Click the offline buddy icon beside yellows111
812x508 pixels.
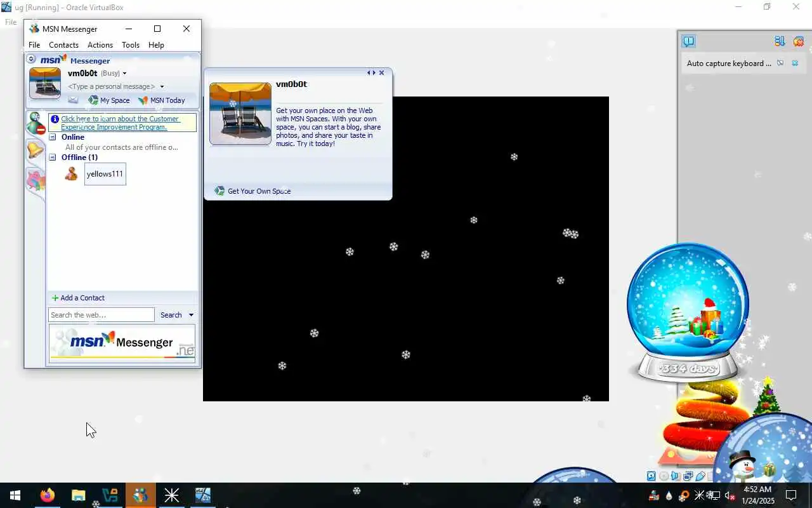(72, 174)
